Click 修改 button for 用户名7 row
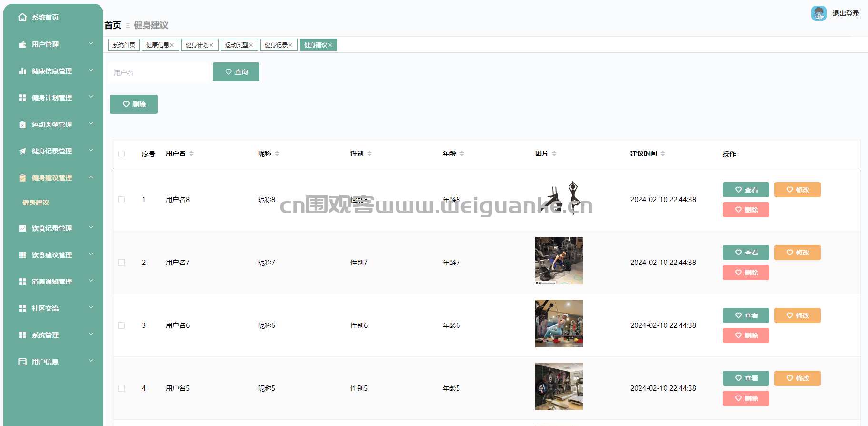868x426 pixels. 797,253
